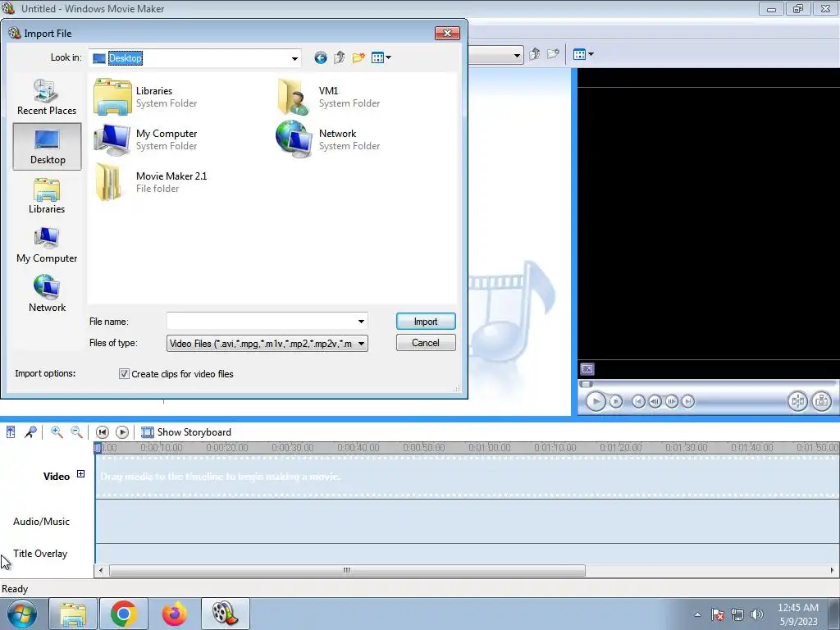Show hidden system tray icons
This screenshot has height=630, width=840.
coord(697,614)
